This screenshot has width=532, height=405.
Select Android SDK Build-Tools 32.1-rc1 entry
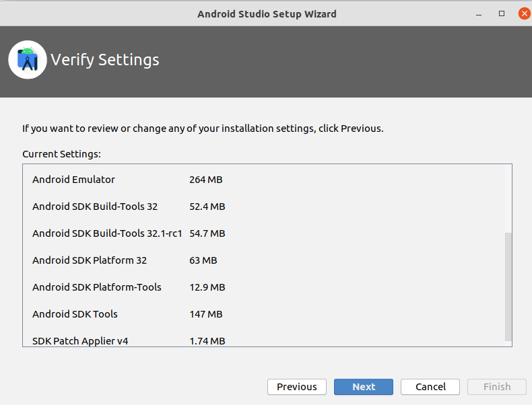(x=107, y=233)
